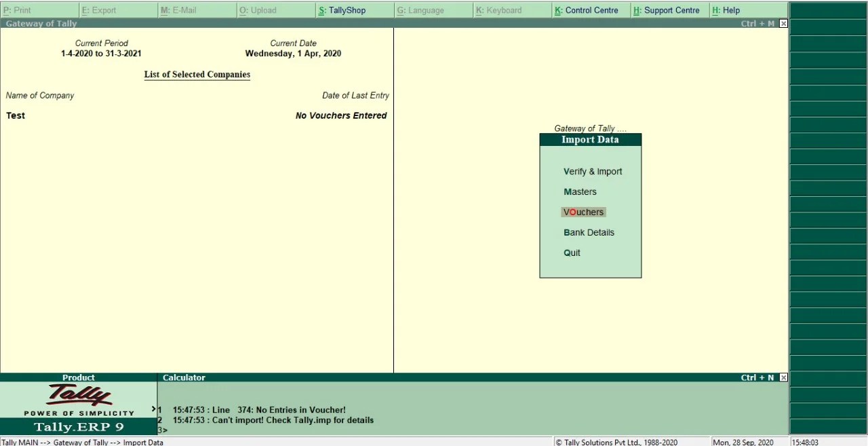The height and width of the screenshot is (446, 868).
Task: Select Masters in Import Data menu
Action: point(580,192)
